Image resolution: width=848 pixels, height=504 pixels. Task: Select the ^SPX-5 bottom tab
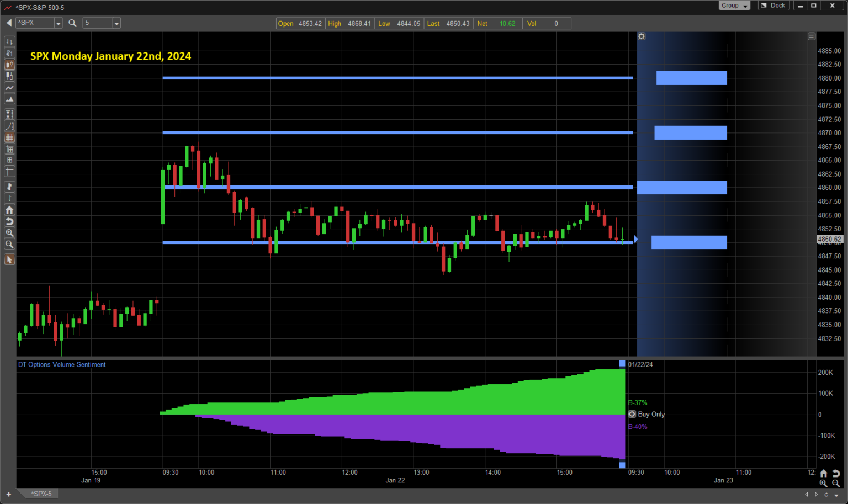(x=41, y=494)
